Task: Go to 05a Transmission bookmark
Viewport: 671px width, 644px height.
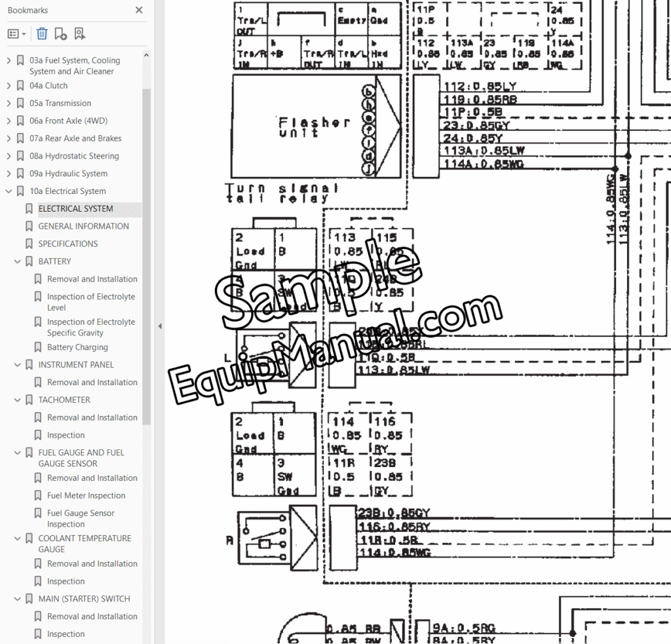Action: tap(60, 103)
